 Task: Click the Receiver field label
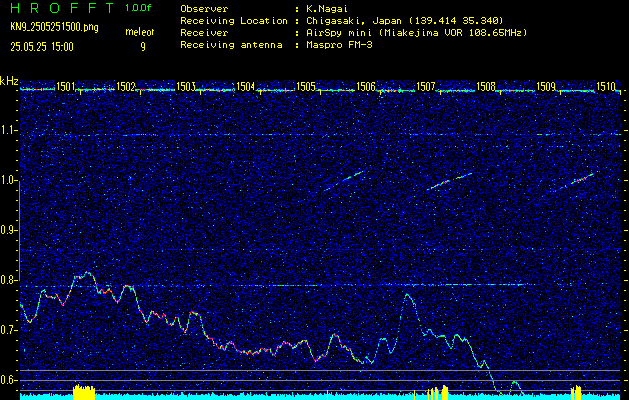pyautogui.click(x=204, y=33)
